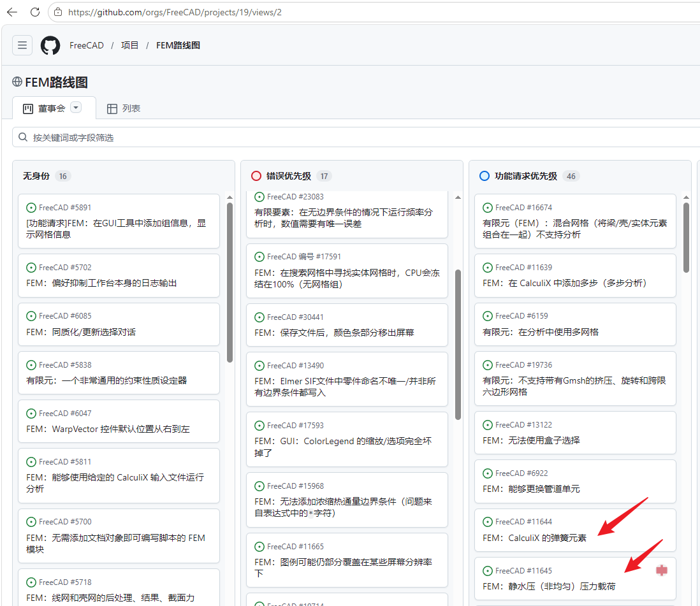Open issue FEM：在 CalculiX 中添加多步
The image size is (700, 606).
565,283
